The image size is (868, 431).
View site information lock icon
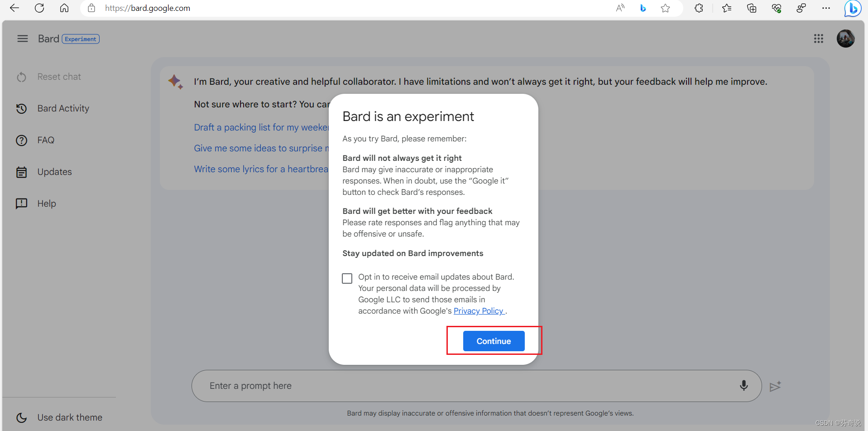tap(91, 8)
